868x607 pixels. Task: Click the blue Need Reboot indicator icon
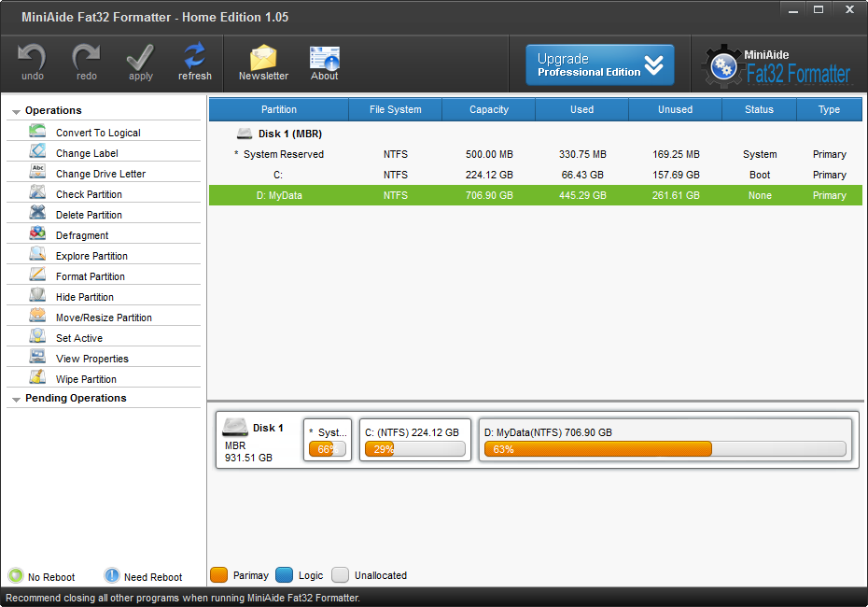(112, 576)
